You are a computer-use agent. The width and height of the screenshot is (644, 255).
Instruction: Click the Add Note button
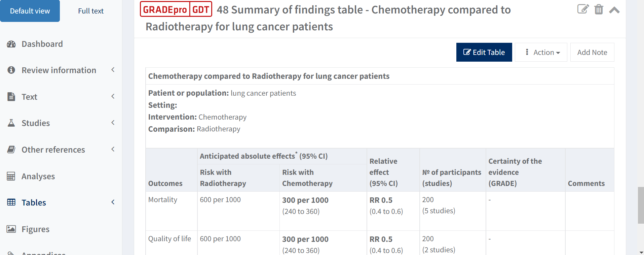pos(592,52)
